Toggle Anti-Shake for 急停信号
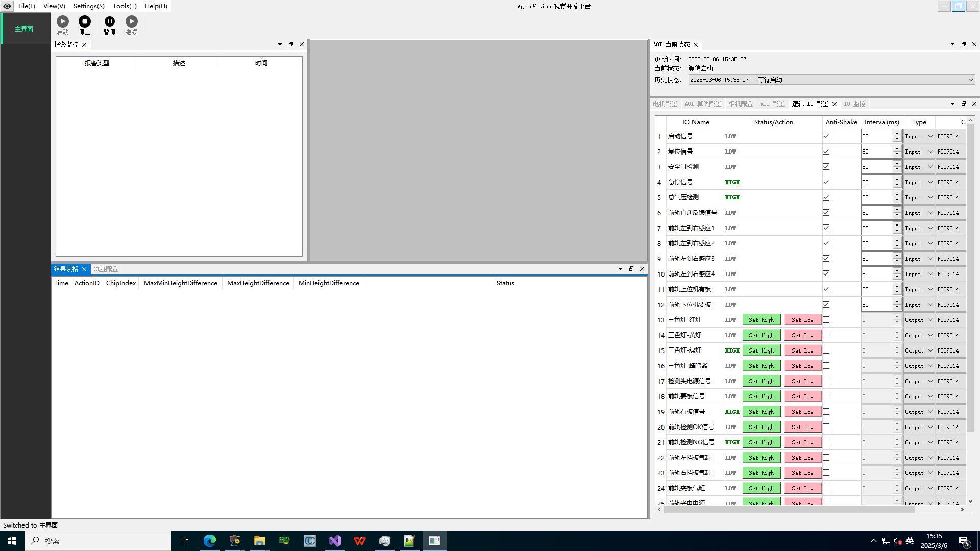 tap(826, 182)
